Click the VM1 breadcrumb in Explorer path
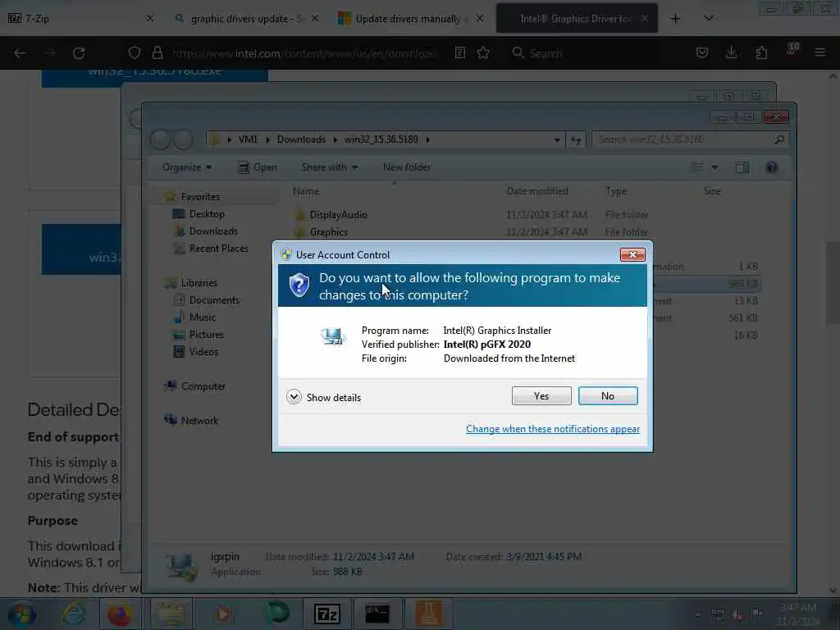Viewport: 840px width, 630px height. point(248,139)
